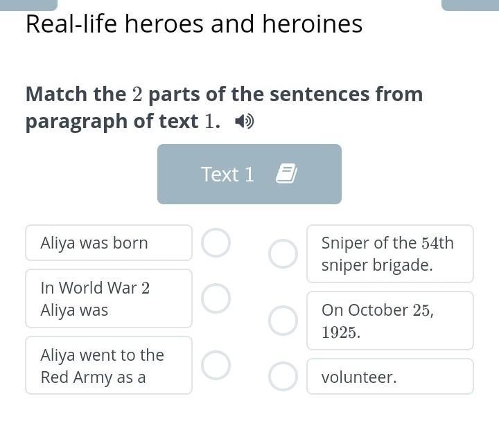Click the top-left gray tab button

28,5
